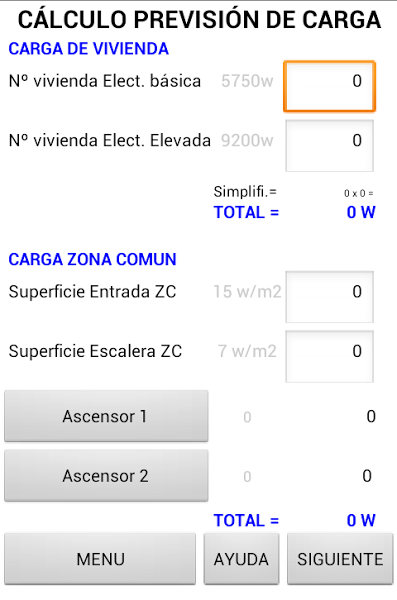This screenshot has height=600, width=397.
Task: Tap the vivienda TOTAL = 0 W value
Action: (361, 212)
